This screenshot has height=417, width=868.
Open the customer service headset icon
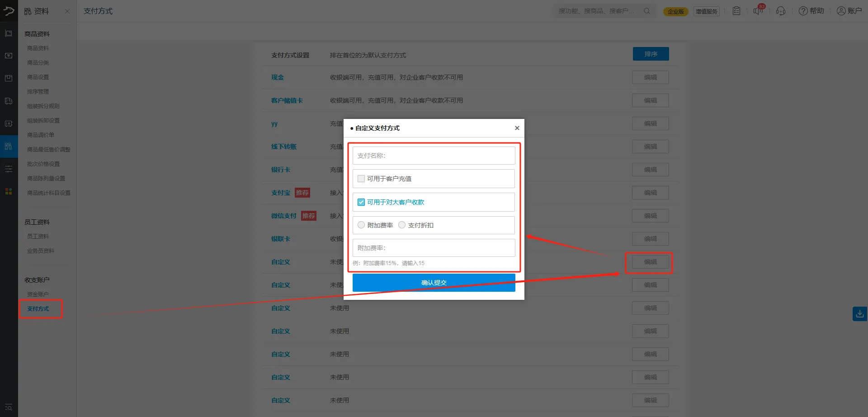(780, 11)
